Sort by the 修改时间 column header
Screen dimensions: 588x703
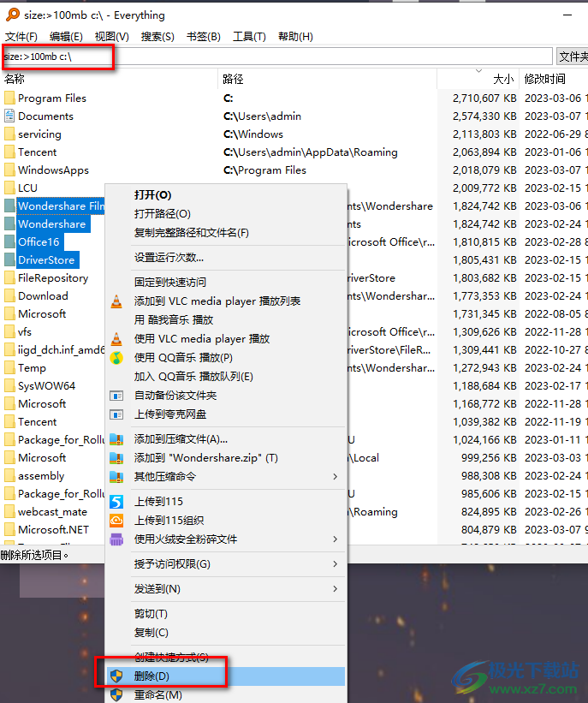point(554,79)
